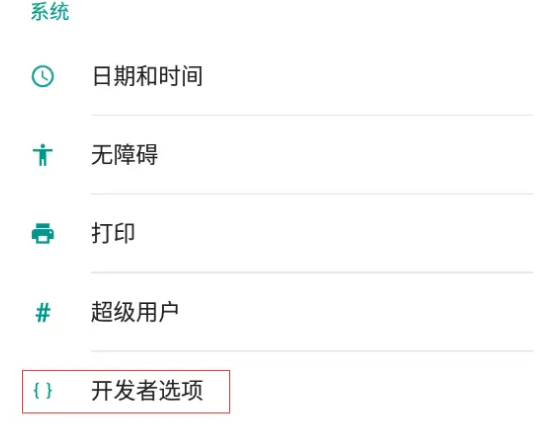Click the red-outlined 开发者选项 box
538x424 pixels.
[126, 391]
